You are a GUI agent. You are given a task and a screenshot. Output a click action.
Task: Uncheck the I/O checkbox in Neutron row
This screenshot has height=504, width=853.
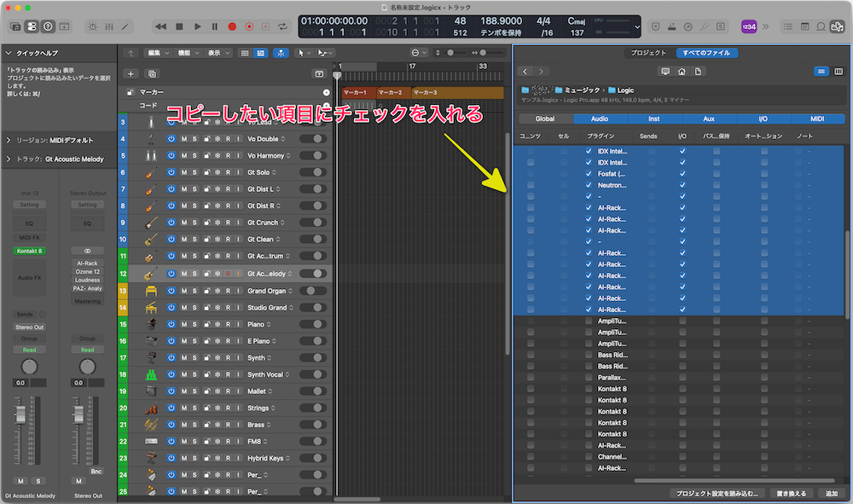point(682,185)
